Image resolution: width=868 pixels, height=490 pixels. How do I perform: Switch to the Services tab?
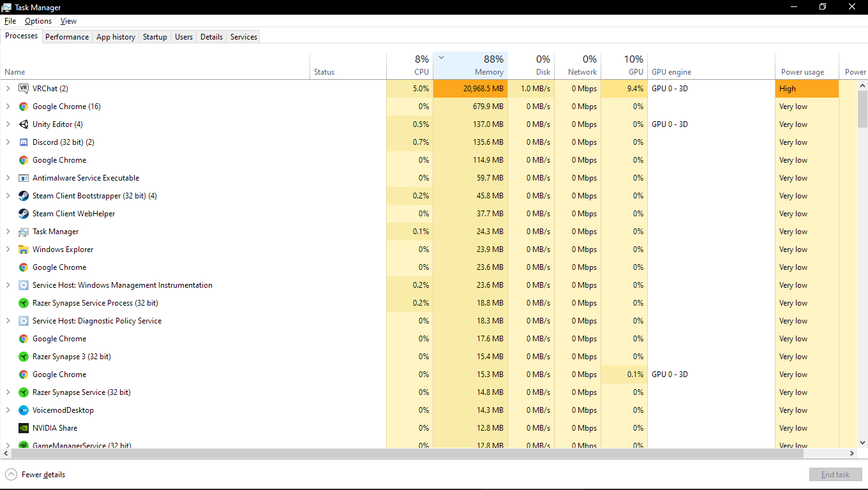coord(244,37)
